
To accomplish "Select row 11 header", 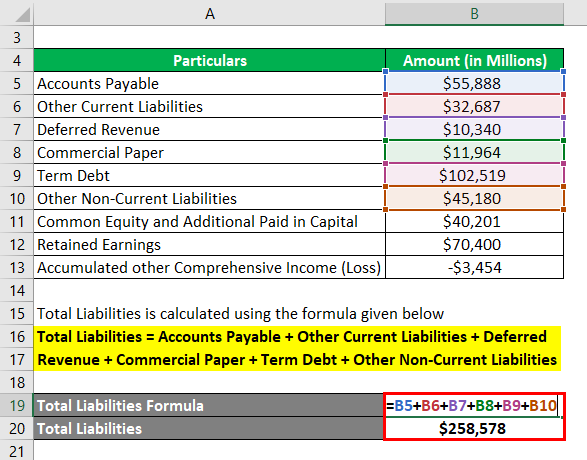I will [x=17, y=222].
